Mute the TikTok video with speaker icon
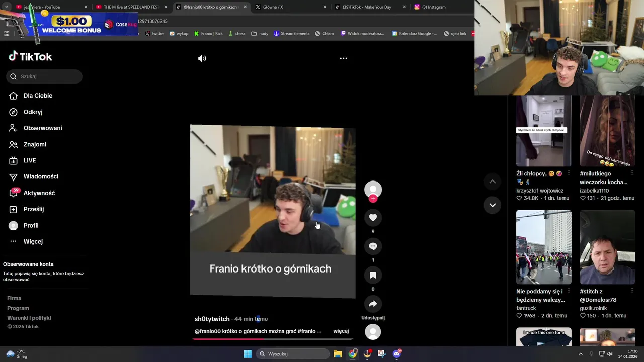This screenshot has width=644, height=362. click(x=202, y=58)
